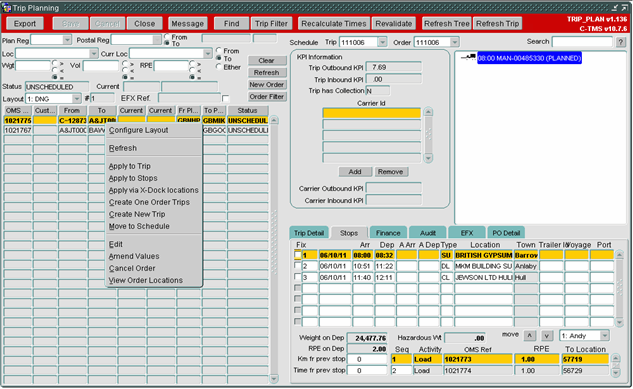Image resolution: width=633 pixels, height=389 pixels.
Task: Switch to the Finance tab
Action: pyautogui.click(x=388, y=233)
